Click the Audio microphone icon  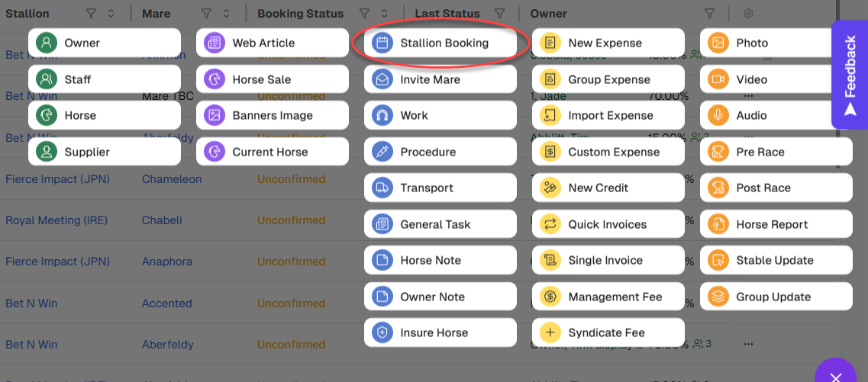718,116
